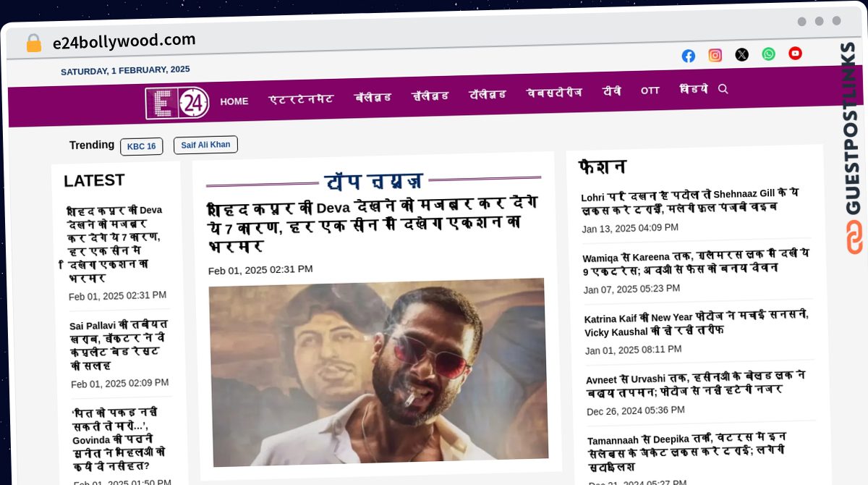This screenshot has height=485, width=868.
Task: Open the Wamiqa Kareena fashion article
Action: point(697,261)
